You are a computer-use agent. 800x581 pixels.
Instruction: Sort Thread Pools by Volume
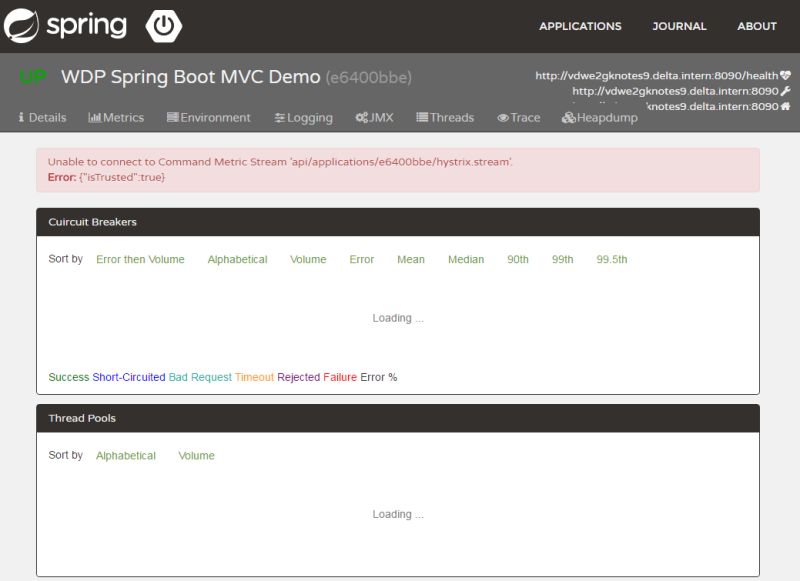click(x=197, y=455)
